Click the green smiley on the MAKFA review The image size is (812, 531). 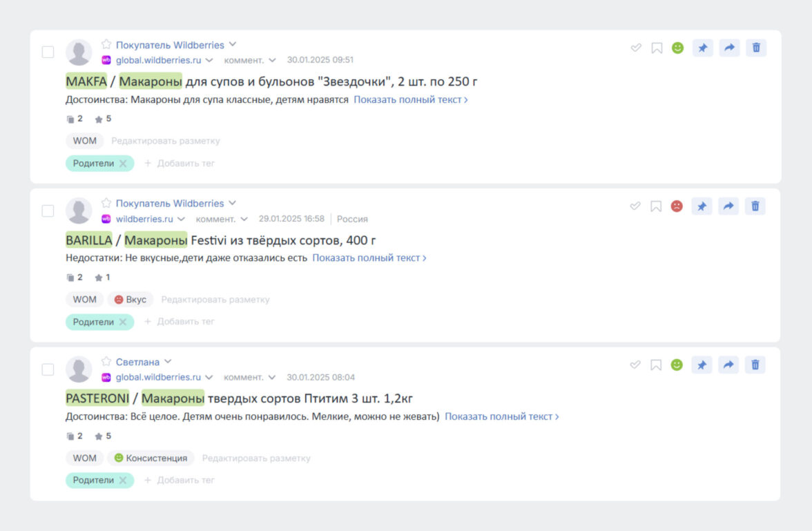point(677,48)
